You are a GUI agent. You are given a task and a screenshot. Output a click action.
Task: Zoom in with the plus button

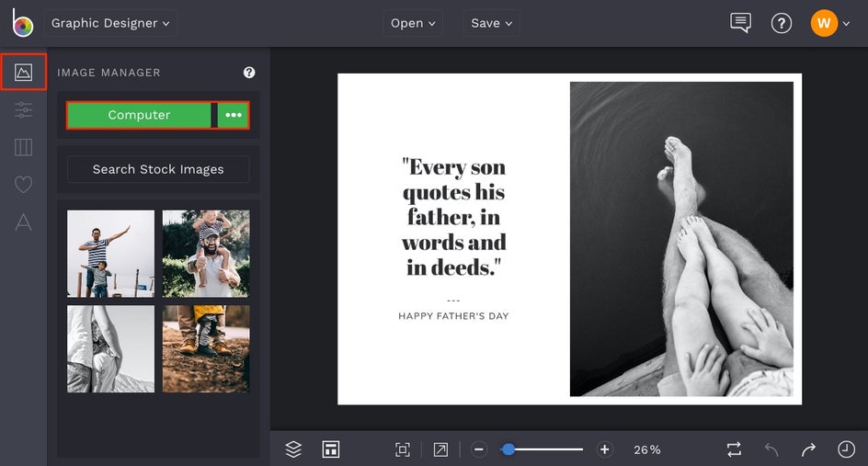(x=604, y=449)
